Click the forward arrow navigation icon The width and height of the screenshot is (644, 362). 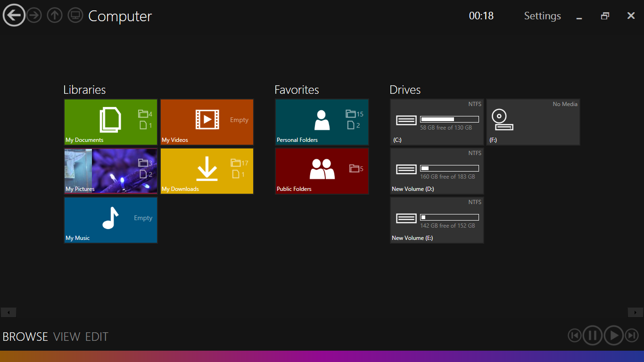(x=34, y=16)
